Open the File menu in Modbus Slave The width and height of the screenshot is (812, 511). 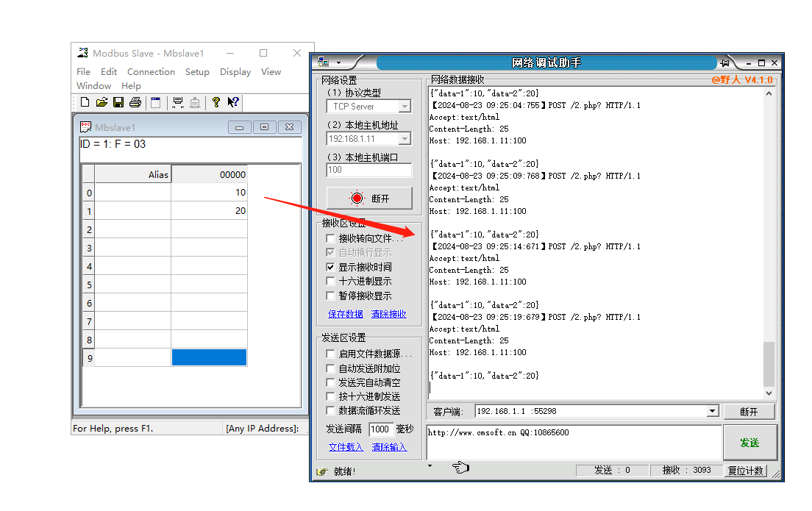click(x=83, y=71)
